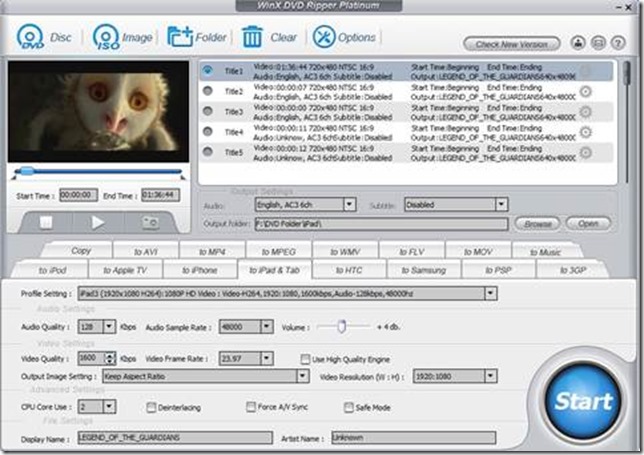Image resolution: width=644 pixels, height=455 pixels.
Task: Click the snapshot camera icon under preview
Action: (x=150, y=221)
